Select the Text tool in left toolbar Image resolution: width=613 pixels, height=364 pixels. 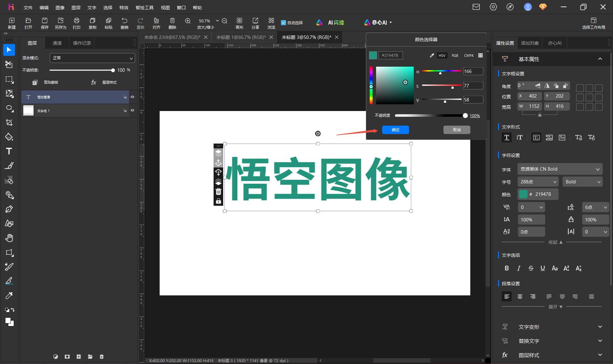point(9,151)
